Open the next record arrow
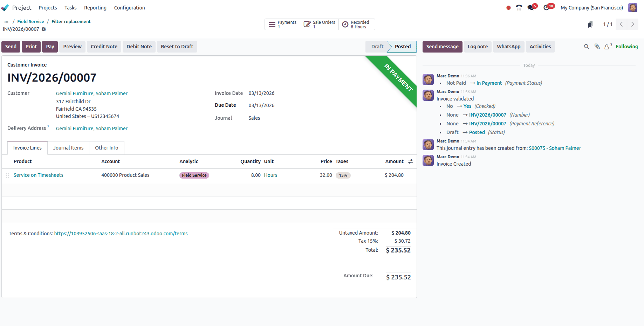Viewport: 644px width, 326px height. 632,24
